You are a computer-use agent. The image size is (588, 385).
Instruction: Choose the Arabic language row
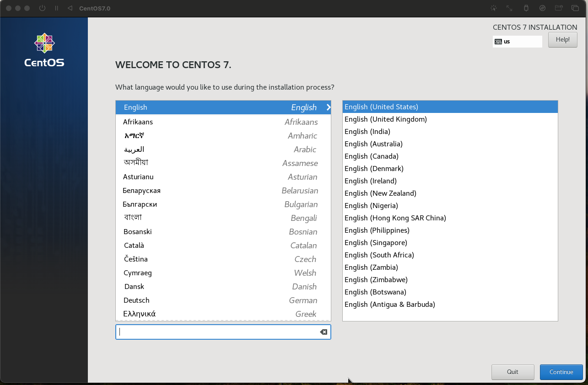[x=223, y=150]
